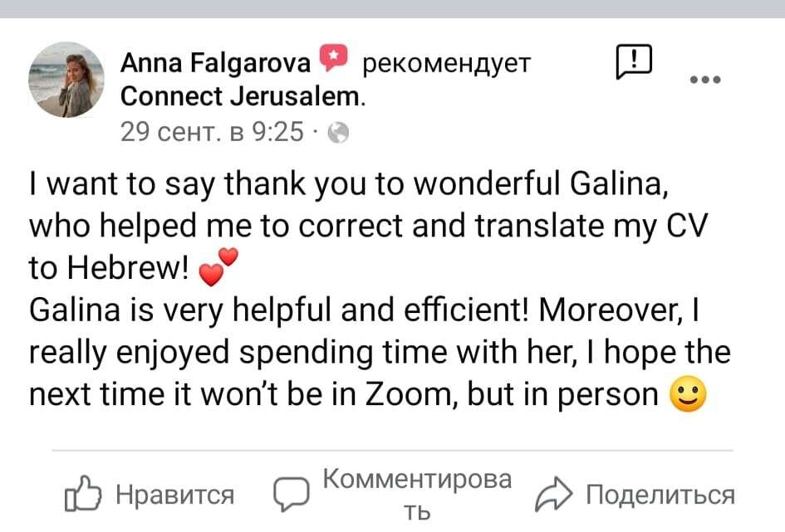Click the globe public privacy icon
This screenshot has height=532, width=785.
(338, 133)
